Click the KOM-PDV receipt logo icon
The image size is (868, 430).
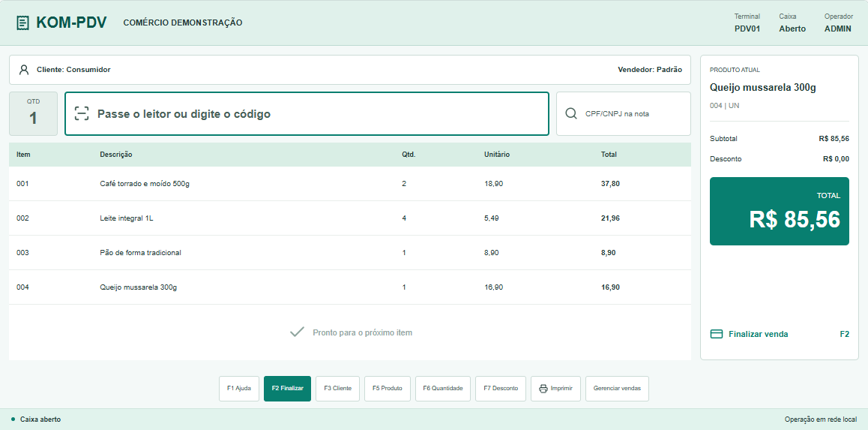(x=22, y=23)
